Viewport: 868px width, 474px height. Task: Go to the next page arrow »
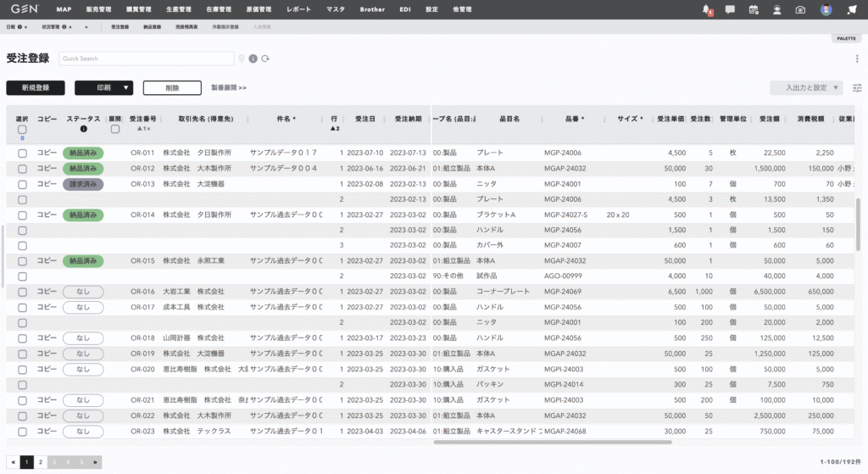(95, 462)
